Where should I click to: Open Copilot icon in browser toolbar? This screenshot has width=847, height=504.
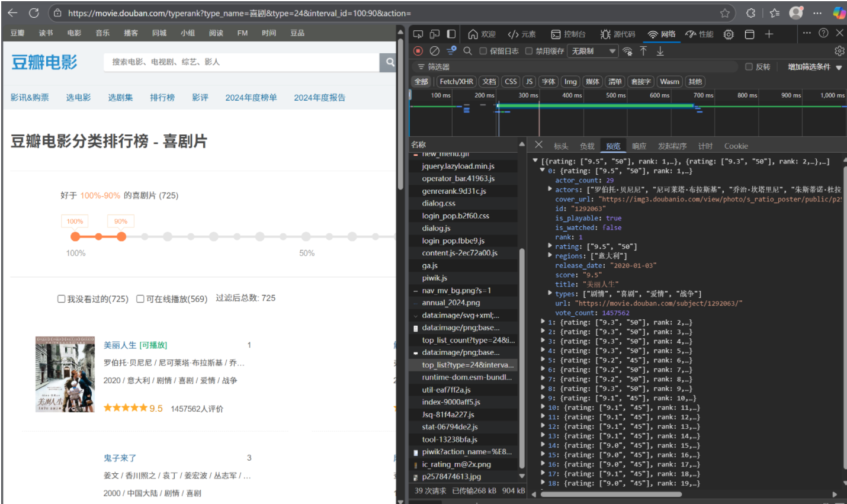[x=839, y=12]
